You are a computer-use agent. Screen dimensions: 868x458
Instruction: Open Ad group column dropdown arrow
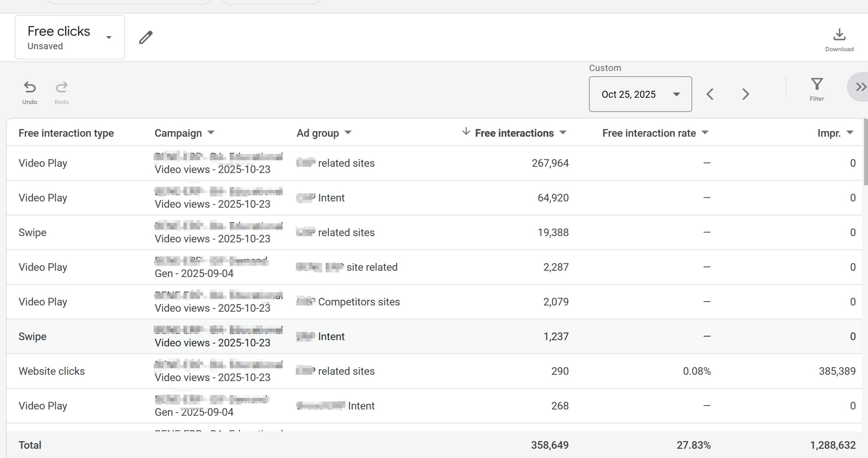348,132
